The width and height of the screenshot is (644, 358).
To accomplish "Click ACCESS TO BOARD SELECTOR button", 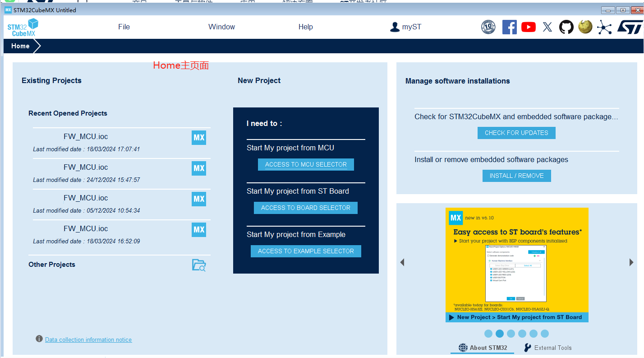I will coord(306,208).
